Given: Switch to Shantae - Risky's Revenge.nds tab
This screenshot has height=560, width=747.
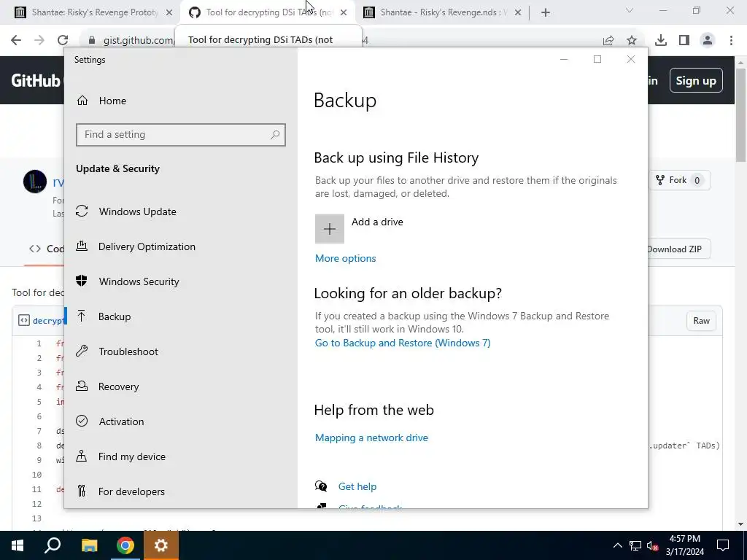Looking at the screenshot, I should pos(442,12).
